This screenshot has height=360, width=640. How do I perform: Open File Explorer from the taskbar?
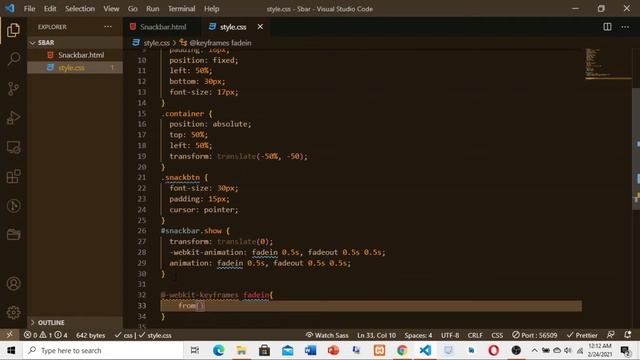241,350
